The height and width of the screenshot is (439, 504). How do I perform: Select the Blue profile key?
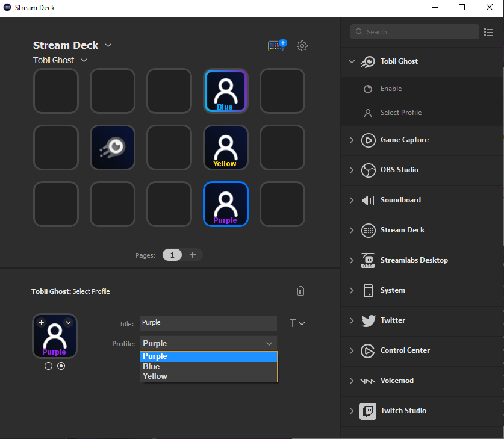[x=226, y=91]
